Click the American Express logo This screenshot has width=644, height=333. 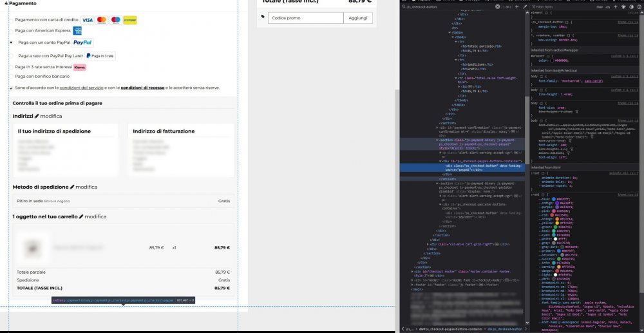pyautogui.click(x=77, y=31)
